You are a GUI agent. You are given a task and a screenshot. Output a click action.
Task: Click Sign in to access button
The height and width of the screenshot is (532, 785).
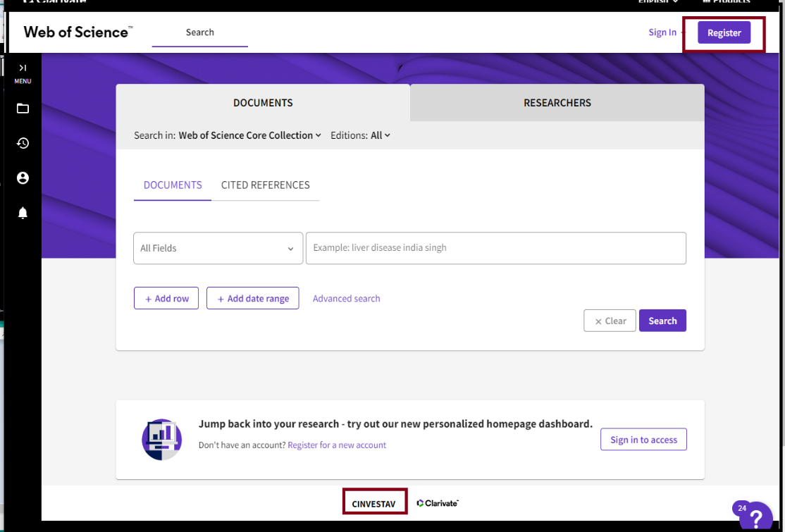tap(643, 440)
